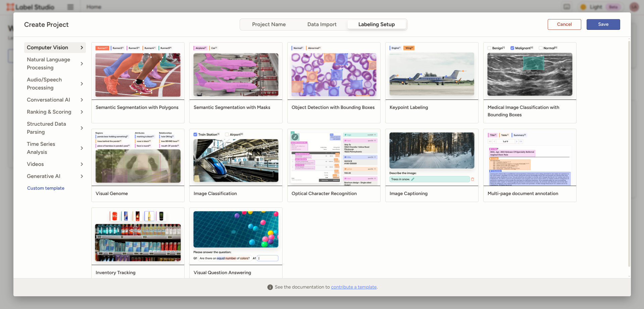Expand the Generative AI chevron

pyautogui.click(x=82, y=176)
